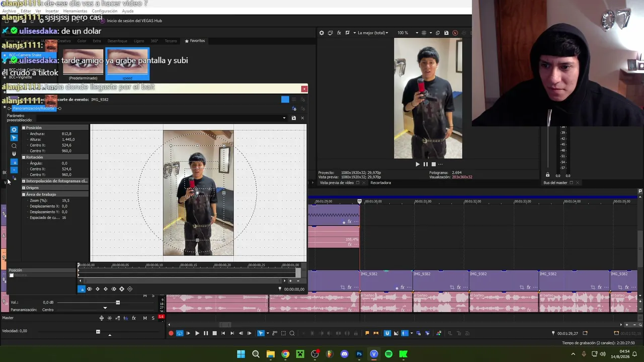644x362 pixels.
Task: Toggle keyframe lock/sync cursor button
Action: click(82, 289)
